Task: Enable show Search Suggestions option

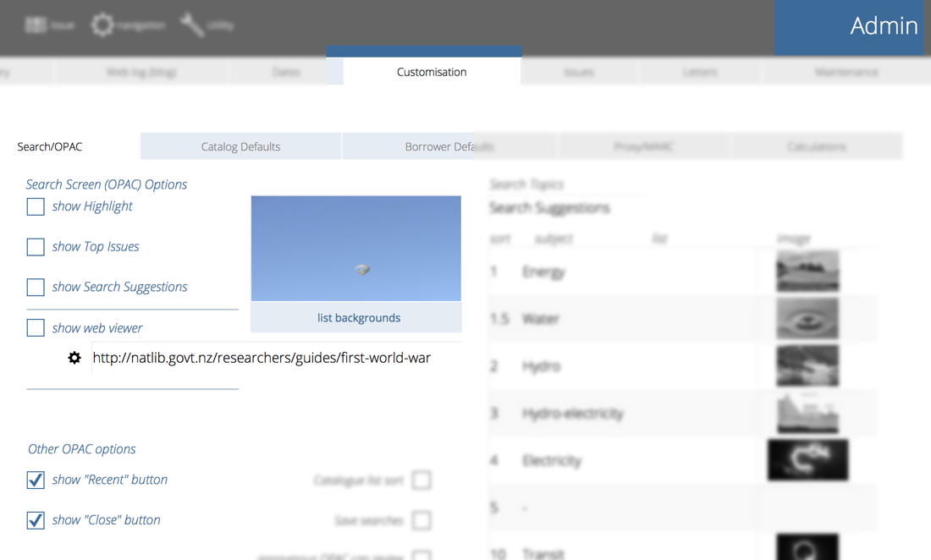Action: pos(36,288)
